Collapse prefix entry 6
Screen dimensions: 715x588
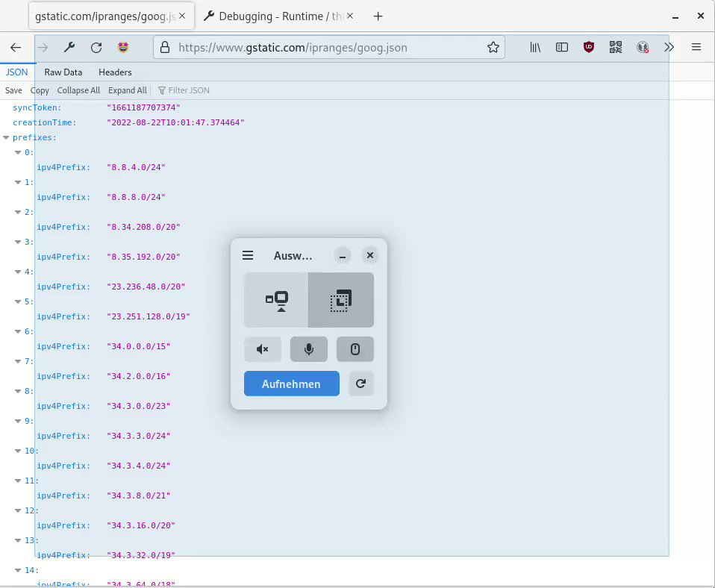[x=18, y=331]
